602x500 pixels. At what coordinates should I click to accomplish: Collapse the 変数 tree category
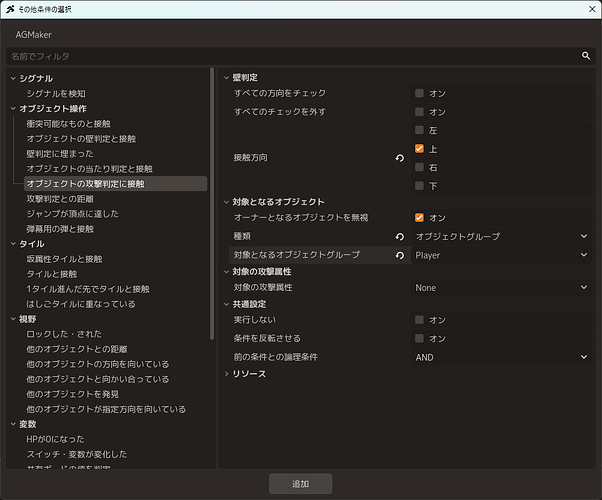[13, 424]
